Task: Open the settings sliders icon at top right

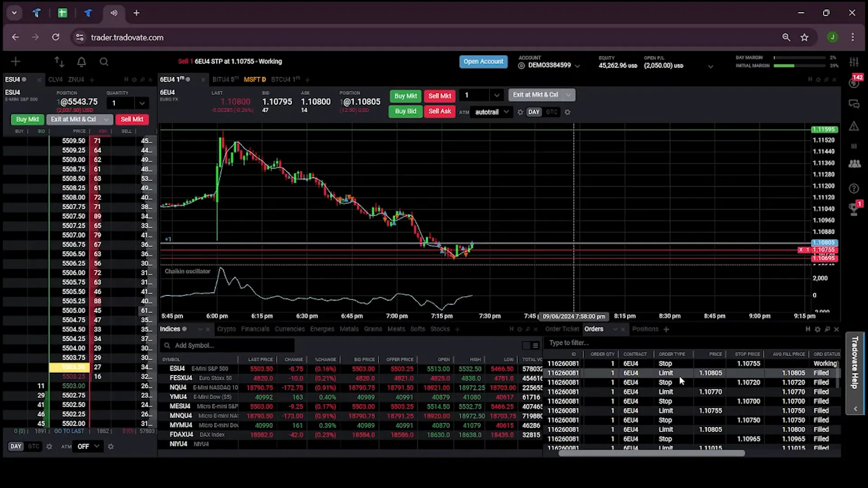Action: (854, 61)
